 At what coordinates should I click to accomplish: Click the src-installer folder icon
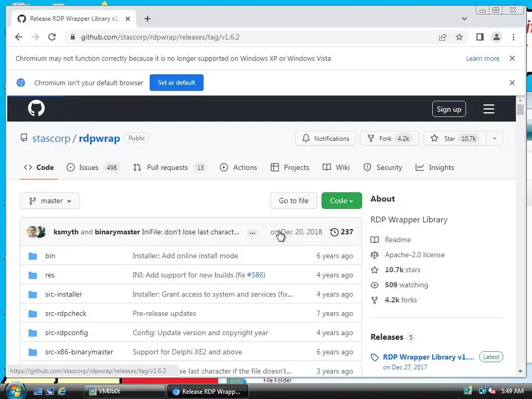(33, 295)
